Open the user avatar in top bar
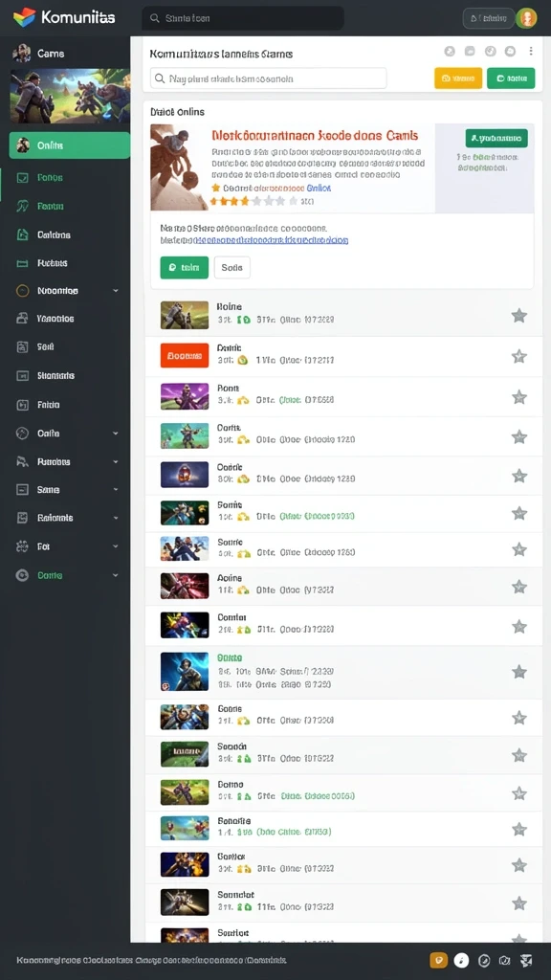This screenshot has height=980, width=551. (x=527, y=18)
